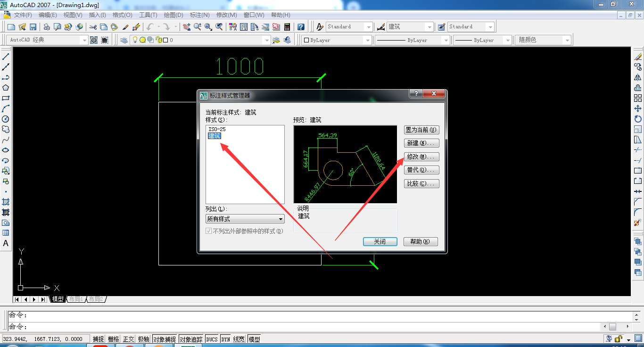Activate the Pan Realtime hand icon

(x=187, y=27)
